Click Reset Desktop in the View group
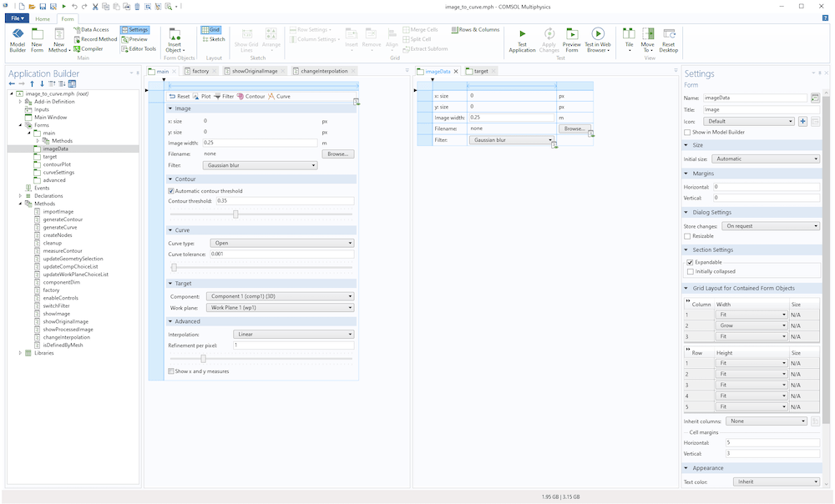Screen dimensions: 835x504 pyautogui.click(x=669, y=39)
